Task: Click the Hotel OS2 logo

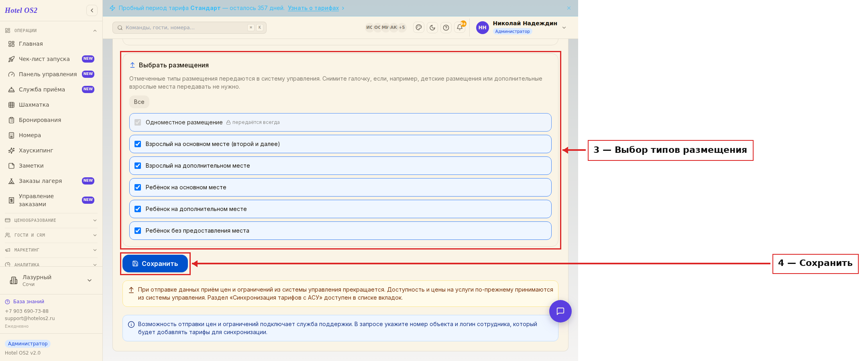Action: click(21, 10)
